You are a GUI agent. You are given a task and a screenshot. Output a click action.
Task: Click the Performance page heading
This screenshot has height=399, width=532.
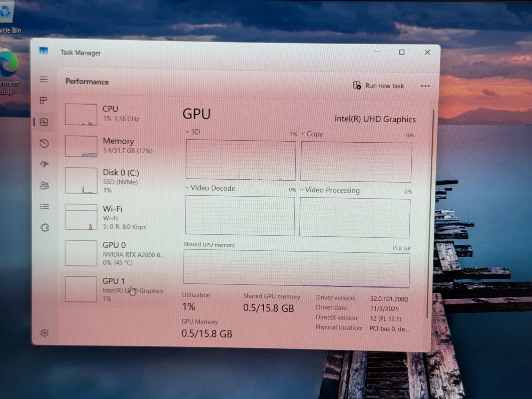pyautogui.click(x=87, y=82)
